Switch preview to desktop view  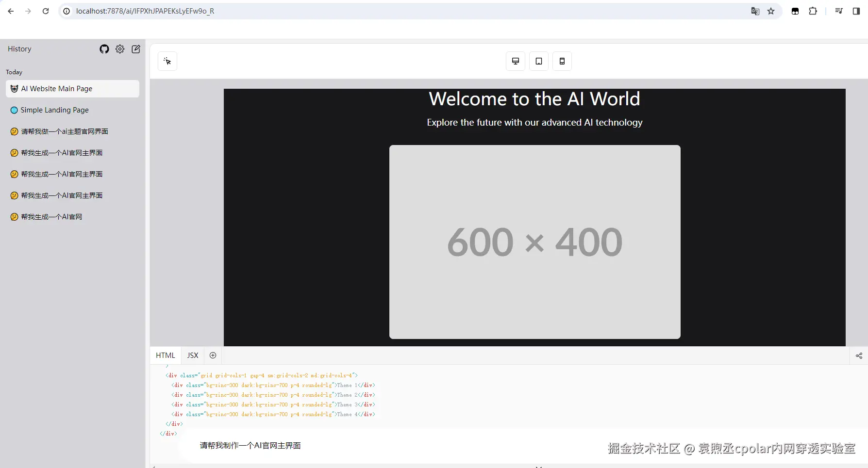pos(516,61)
